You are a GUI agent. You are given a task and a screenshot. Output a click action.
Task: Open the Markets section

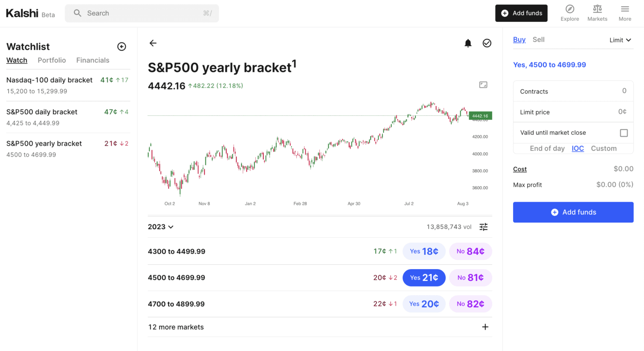(x=597, y=13)
